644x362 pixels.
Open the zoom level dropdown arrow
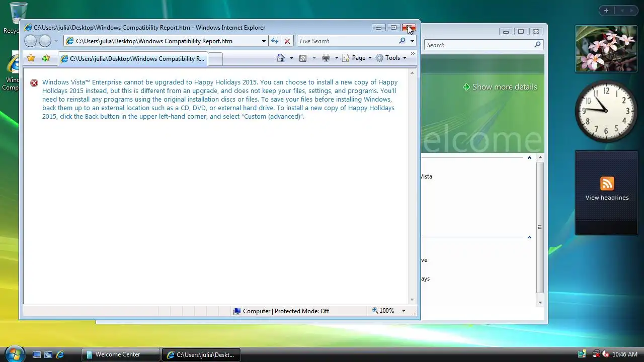(404, 311)
